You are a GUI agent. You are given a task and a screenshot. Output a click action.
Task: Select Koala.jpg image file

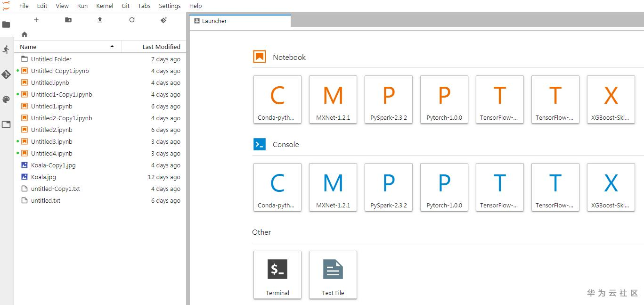coord(100,177)
